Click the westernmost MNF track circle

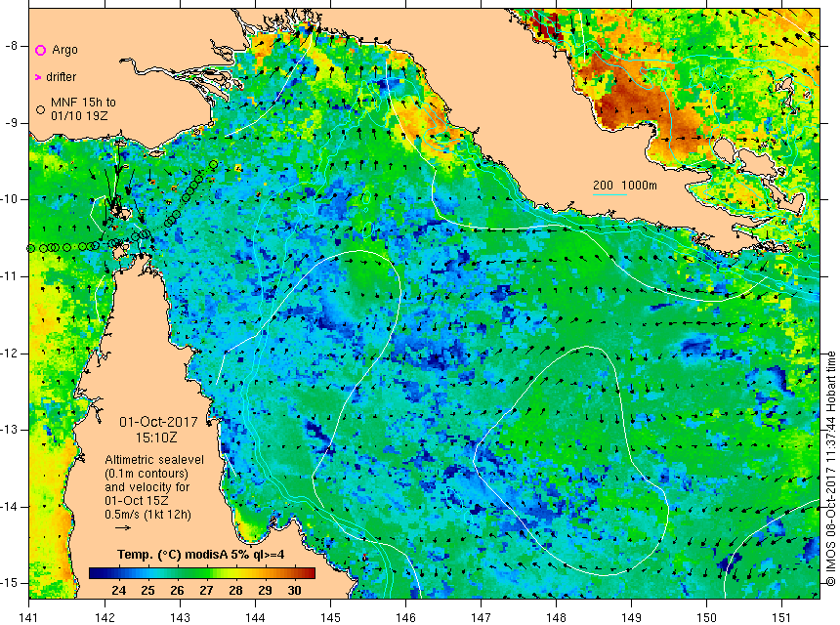(30, 248)
